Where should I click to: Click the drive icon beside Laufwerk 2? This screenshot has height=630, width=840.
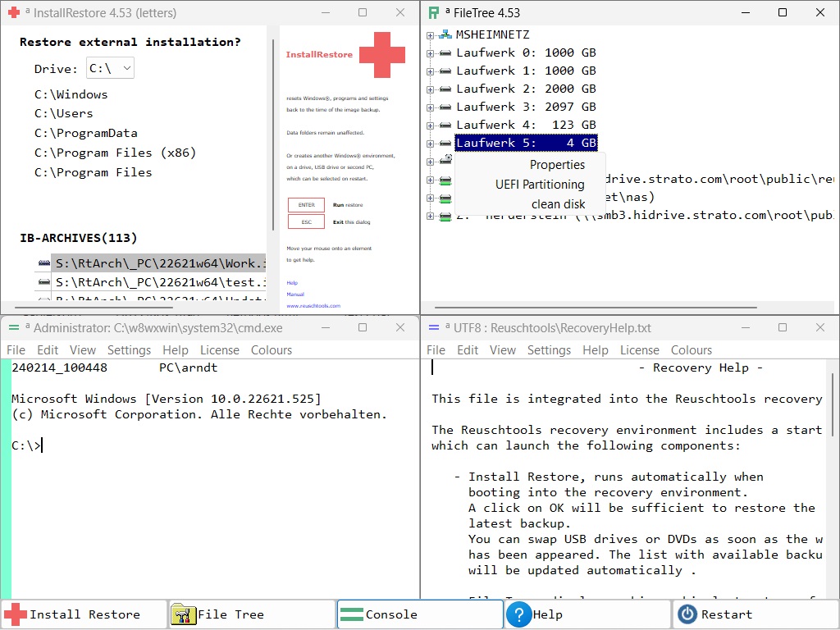(x=445, y=89)
